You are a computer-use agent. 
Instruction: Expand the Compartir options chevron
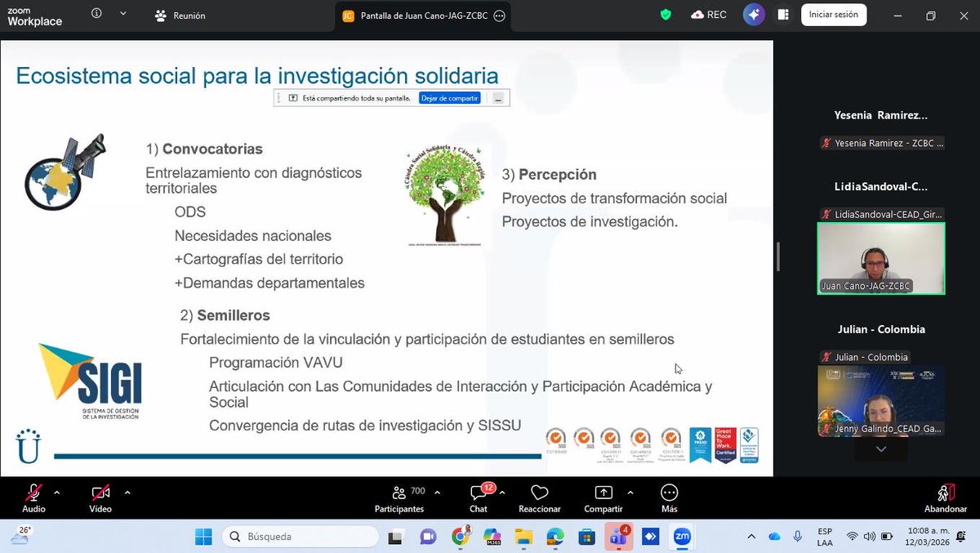[630, 492]
